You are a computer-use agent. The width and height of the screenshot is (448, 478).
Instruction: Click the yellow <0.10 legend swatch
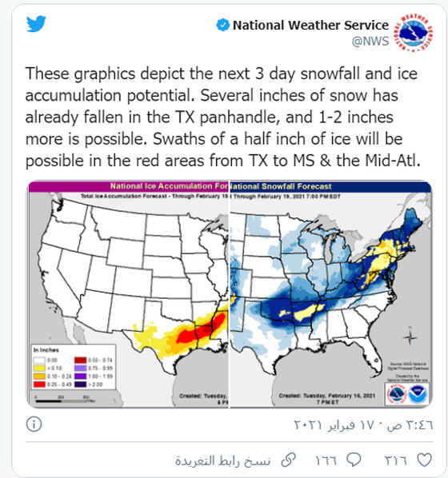(39, 368)
